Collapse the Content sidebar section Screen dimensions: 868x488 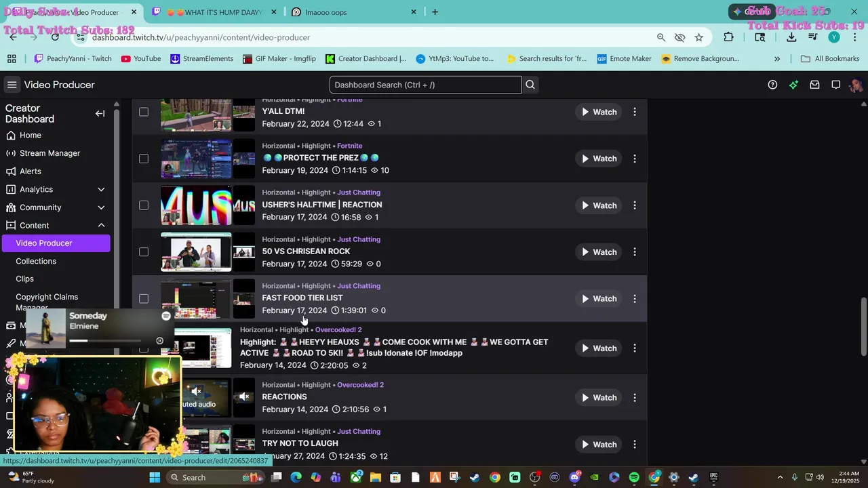[101, 225]
